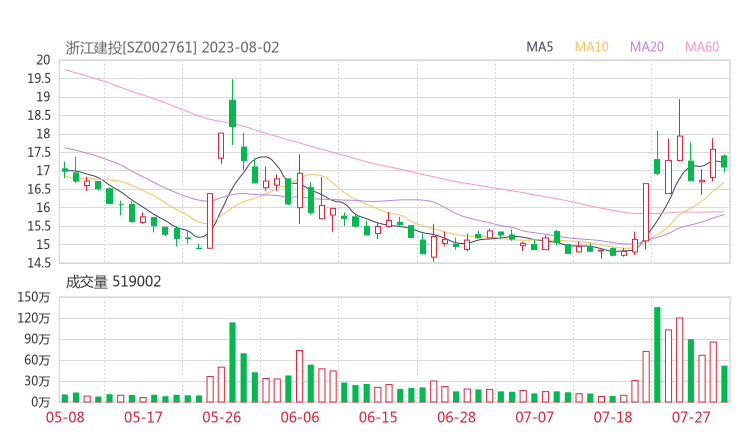Image resolution: width=740 pixels, height=440 pixels.
Task: Click the 15.5 price axis label
Action: [39, 226]
